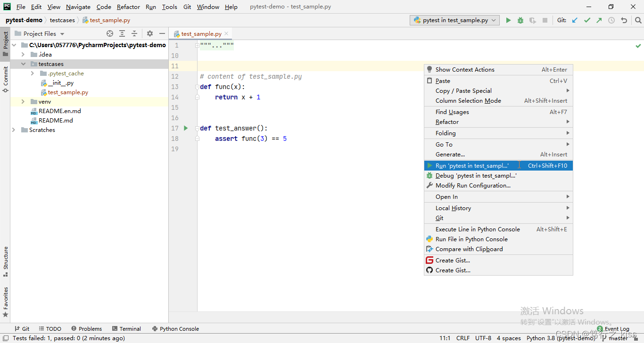Open the Terminal tool window

pyautogui.click(x=127, y=328)
